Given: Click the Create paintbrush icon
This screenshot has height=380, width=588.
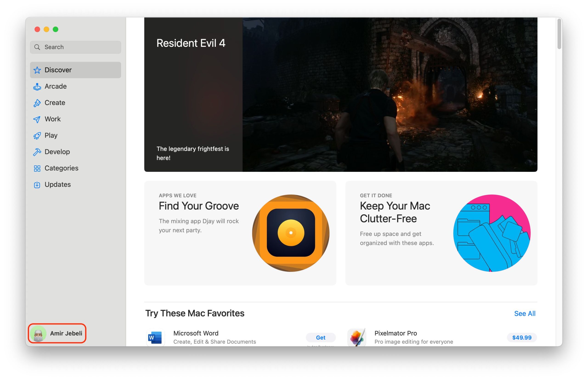Looking at the screenshot, I should pyautogui.click(x=37, y=103).
